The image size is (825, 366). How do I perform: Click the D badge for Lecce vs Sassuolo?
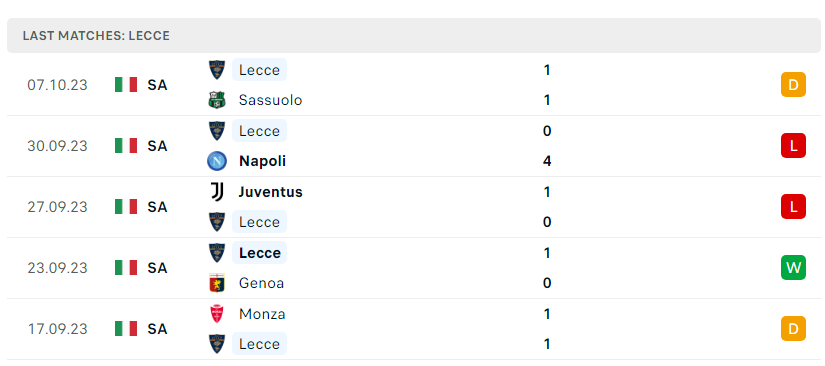793,85
